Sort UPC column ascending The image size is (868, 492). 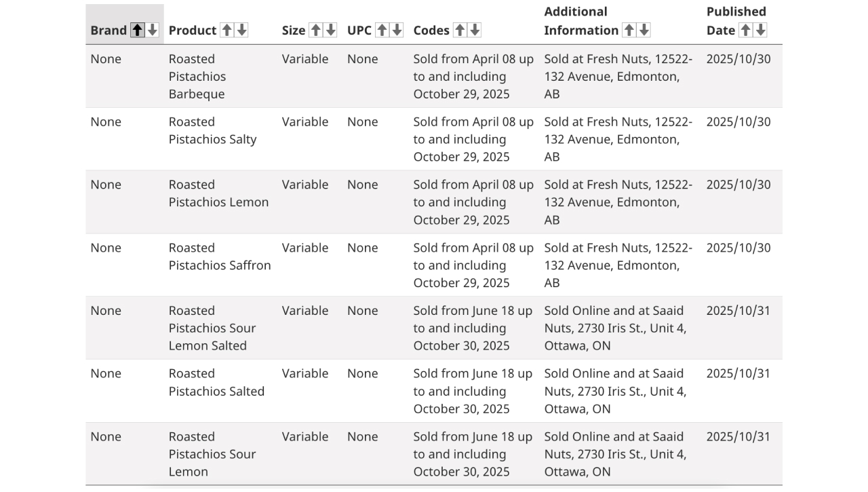382,30
